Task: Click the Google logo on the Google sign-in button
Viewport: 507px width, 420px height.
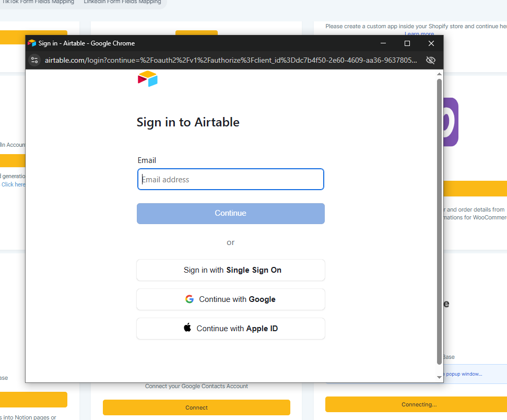Action: click(x=190, y=299)
